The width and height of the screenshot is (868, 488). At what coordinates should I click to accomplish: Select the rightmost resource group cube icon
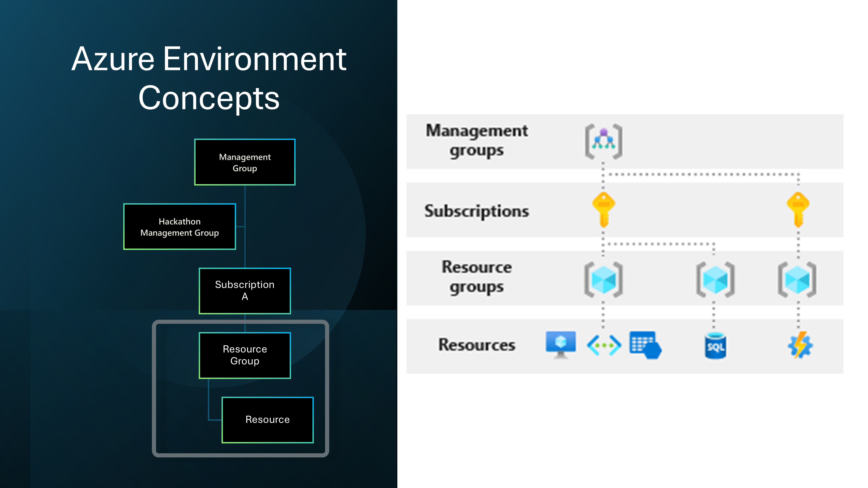(797, 279)
